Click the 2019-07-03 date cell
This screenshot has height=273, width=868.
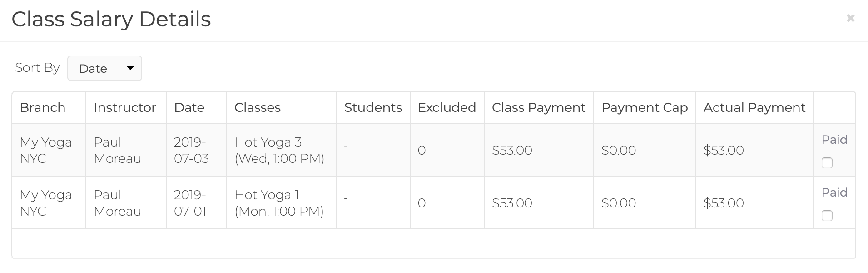pyautogui.click(x=191, y=150)
